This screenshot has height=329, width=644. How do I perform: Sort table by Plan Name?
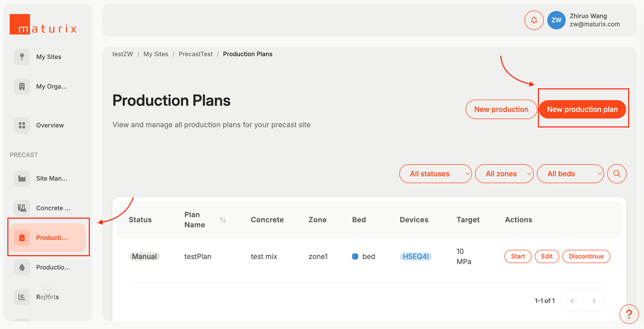tap(222, 220)
